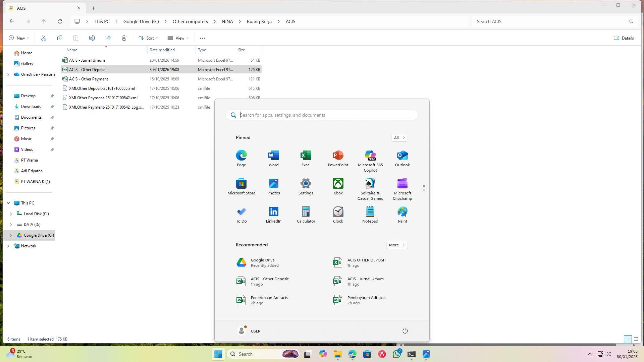The width and height of the screenshot is (644, 362).
Task: Open the Sort dropdown in File Explorer
Action: click(x=148, y=38)
